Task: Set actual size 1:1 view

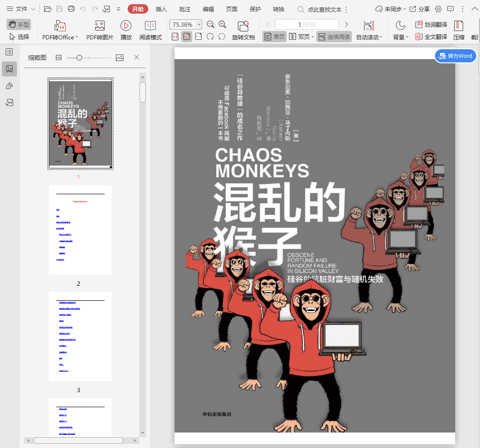Action: 175,37
